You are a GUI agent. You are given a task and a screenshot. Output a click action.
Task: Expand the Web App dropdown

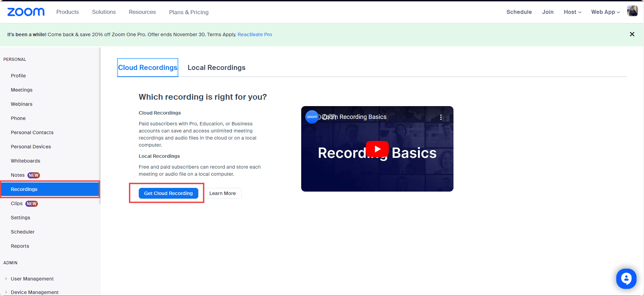605,12
